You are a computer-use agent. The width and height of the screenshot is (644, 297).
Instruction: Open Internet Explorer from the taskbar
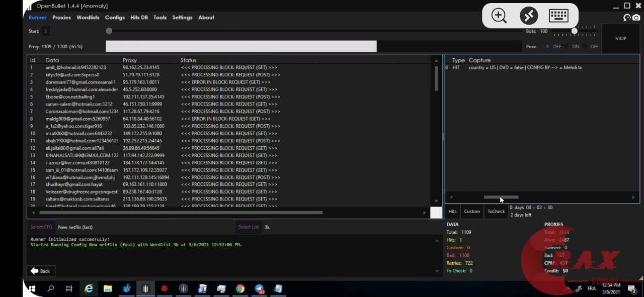coord(89,288)
